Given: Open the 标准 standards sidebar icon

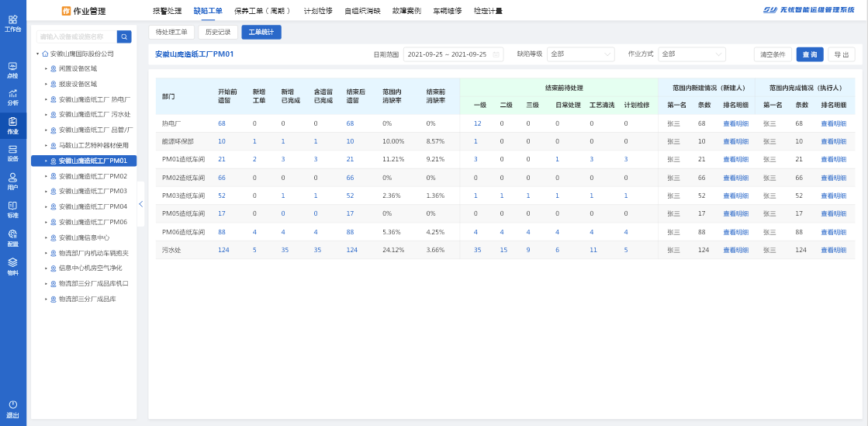Looking at the screenshot, I should (12, 209).
